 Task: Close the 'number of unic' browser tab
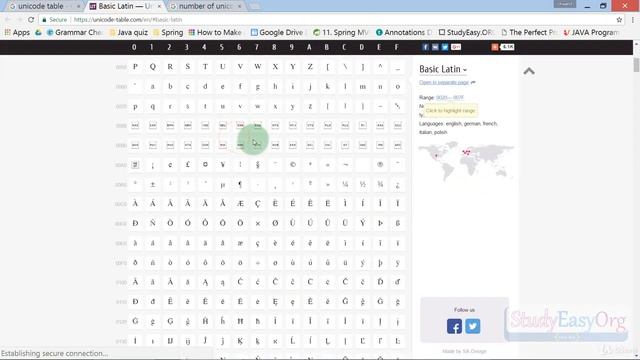[240, 7]
